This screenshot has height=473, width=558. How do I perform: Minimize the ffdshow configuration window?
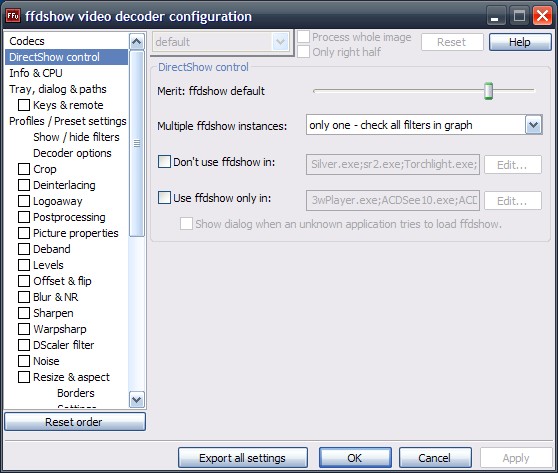pyautogui.click(x=496, y=16)
